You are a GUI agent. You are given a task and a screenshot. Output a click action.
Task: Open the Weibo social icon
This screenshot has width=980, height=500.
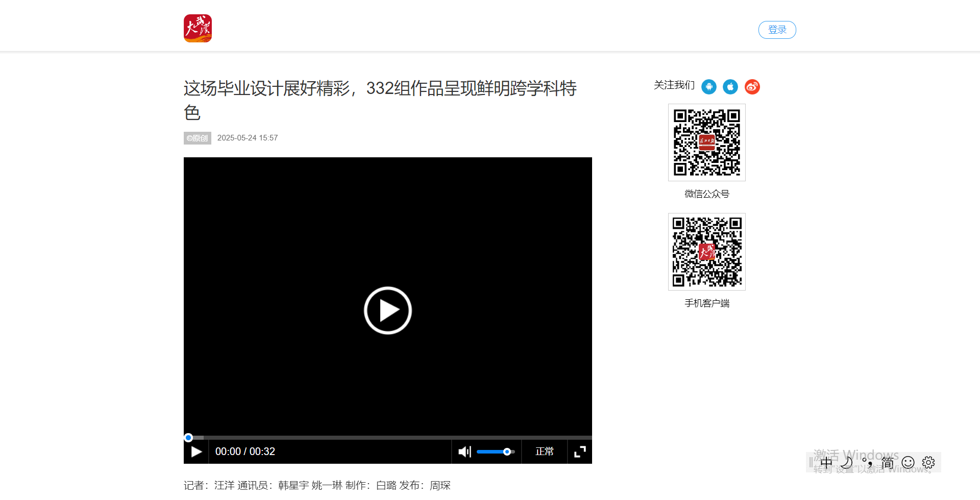[x=752, y=87]
